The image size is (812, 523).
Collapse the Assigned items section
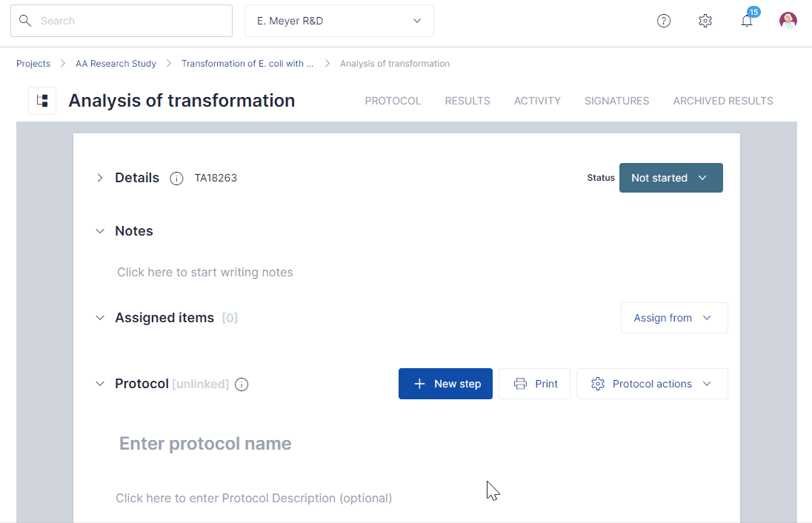click(x=100, y=318)
